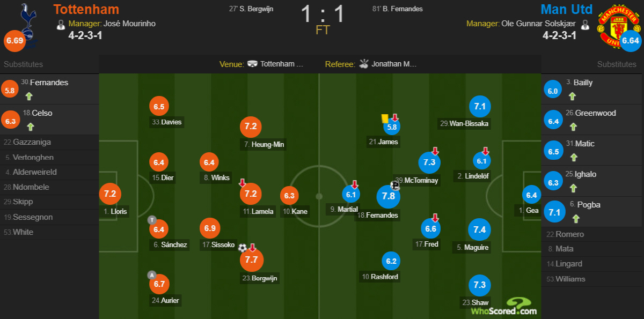Image resolution: width=644 pixels, height=319 pixels.
Task: Select manager José Mourinho's name
Action: tap(130, 24)
